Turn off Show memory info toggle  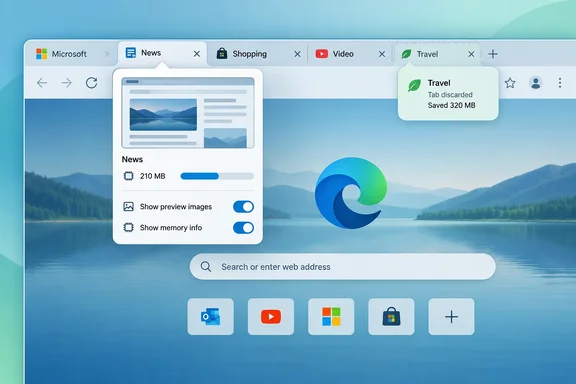coord(243,228)
